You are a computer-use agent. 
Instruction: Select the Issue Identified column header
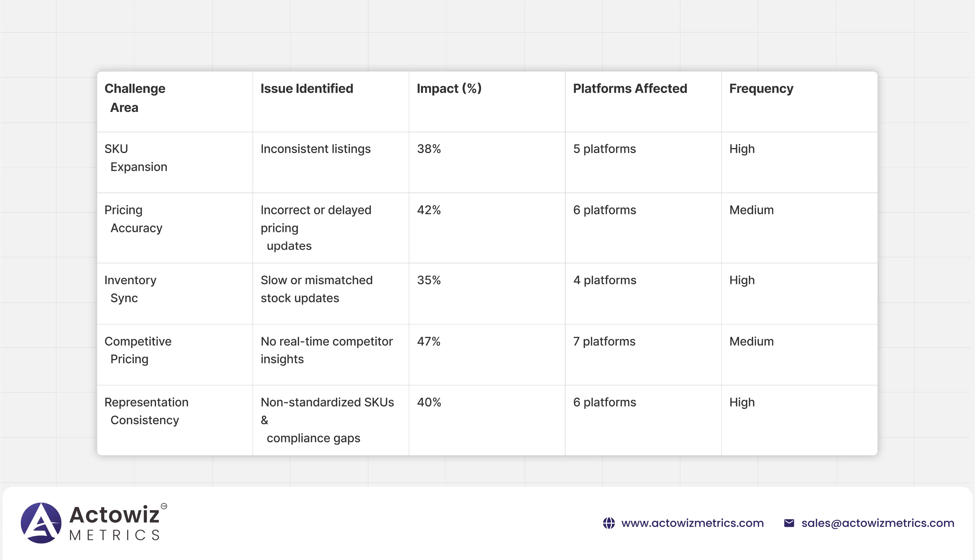[x=307, y=88]
